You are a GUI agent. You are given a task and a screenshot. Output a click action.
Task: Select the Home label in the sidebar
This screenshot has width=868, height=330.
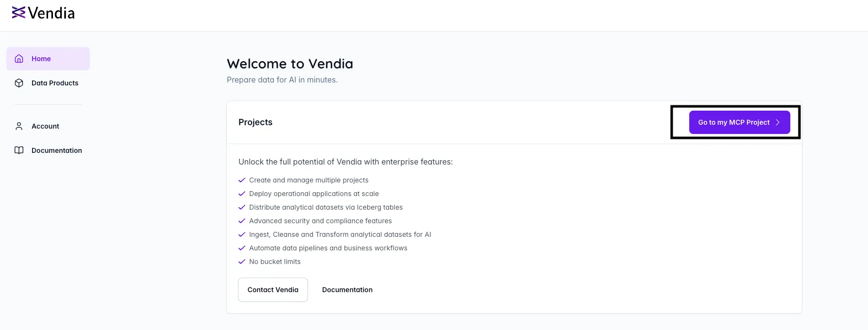41,59
